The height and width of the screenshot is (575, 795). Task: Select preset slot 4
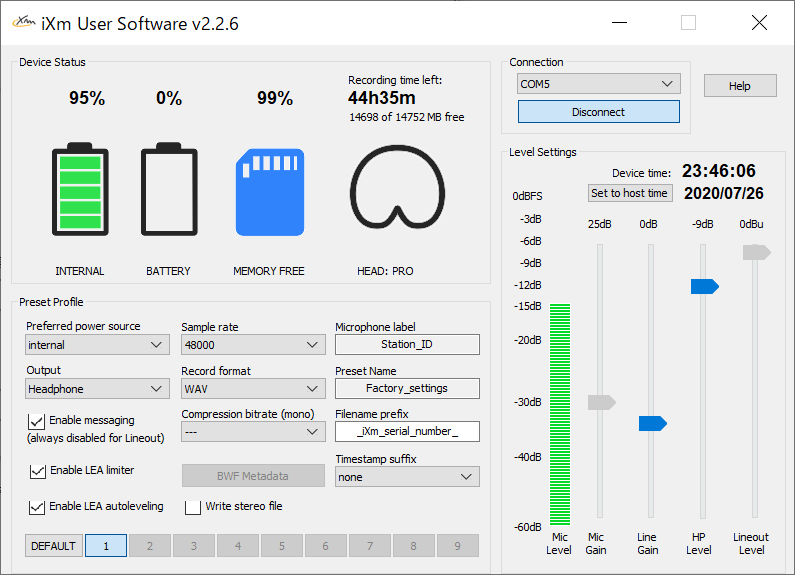pyautogui.click(x=238, y=546)
